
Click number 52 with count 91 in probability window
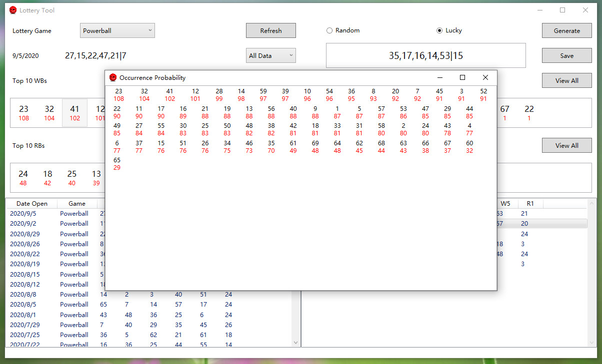483,95
